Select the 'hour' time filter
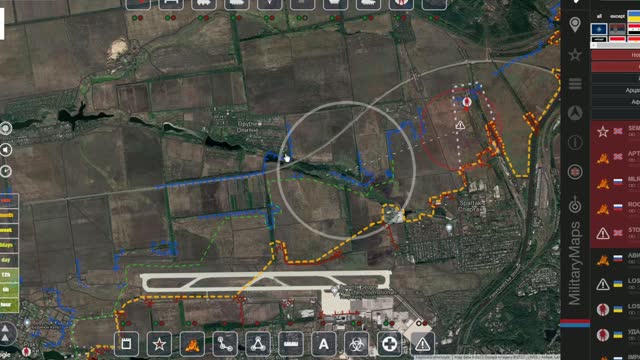The width and height of the screenshot is (640, 360). (8, 305)
